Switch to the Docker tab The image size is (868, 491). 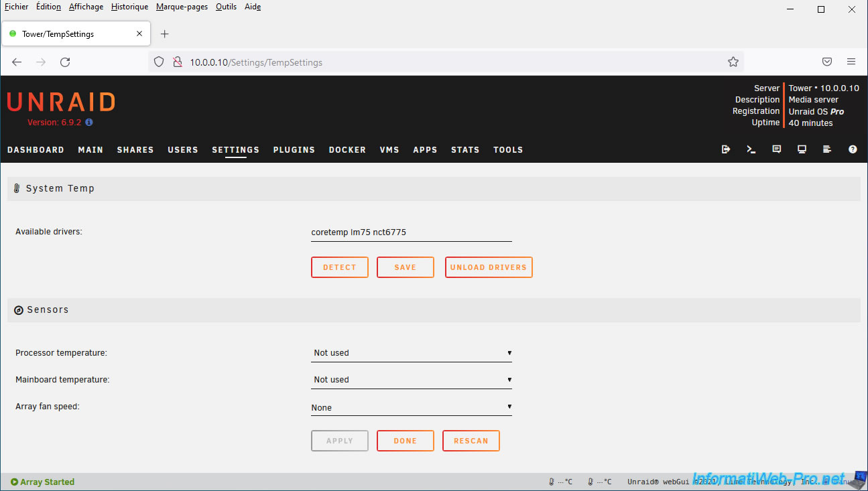pyautogui.click(x=347, y=150)
